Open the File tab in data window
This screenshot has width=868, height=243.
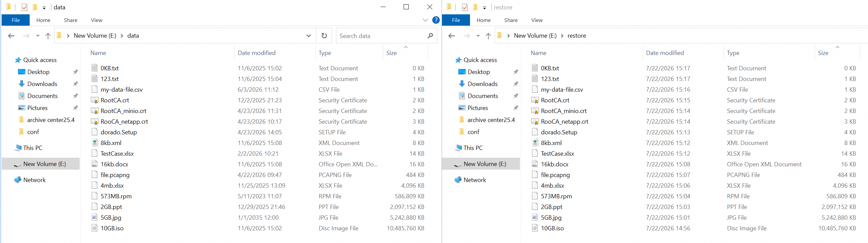(x=15, y=20)
